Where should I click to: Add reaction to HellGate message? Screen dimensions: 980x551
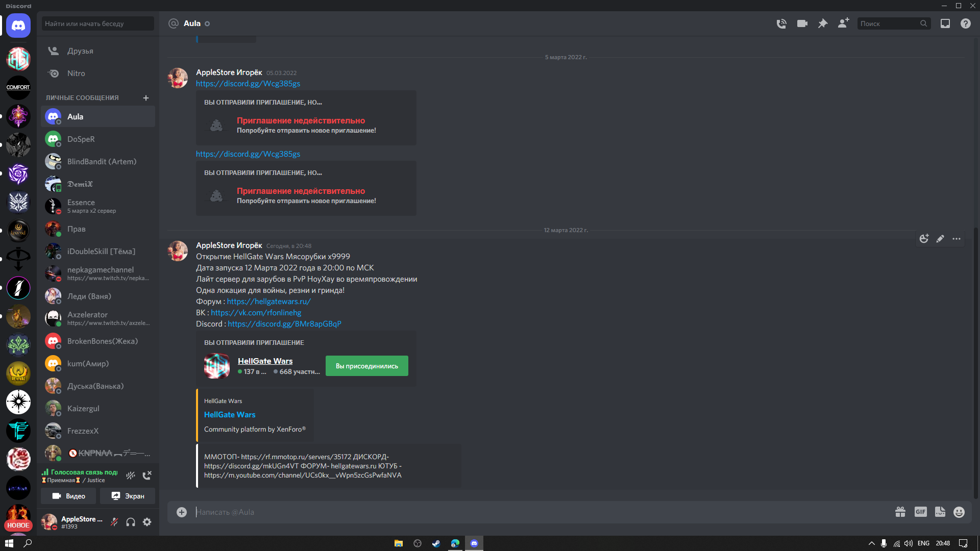pyautogui.click(x=924, y=239)
